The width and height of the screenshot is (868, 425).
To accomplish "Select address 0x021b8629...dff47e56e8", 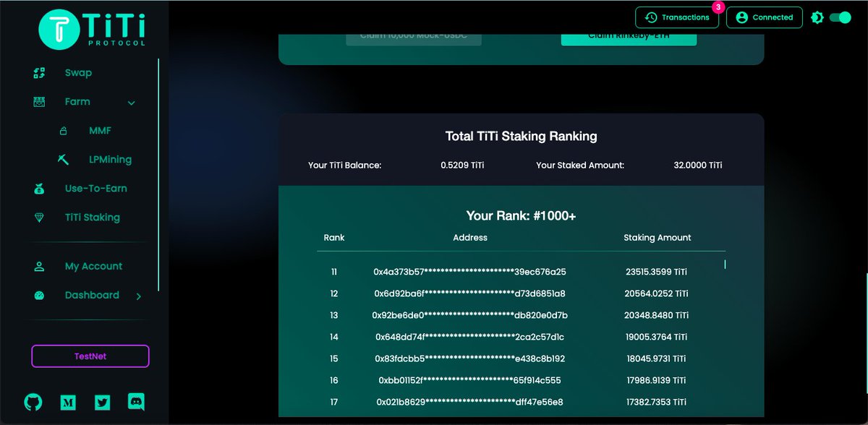I will coord(469,402).
